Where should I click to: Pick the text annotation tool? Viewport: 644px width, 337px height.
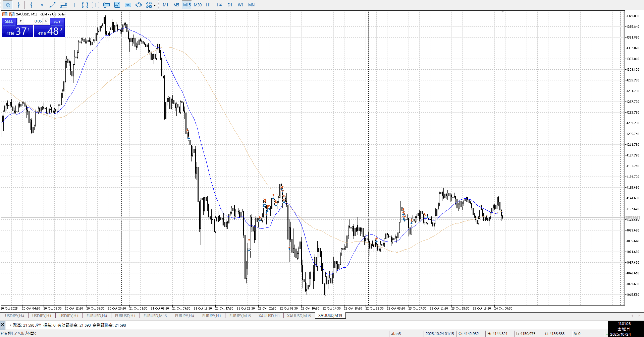click(74, 5)
